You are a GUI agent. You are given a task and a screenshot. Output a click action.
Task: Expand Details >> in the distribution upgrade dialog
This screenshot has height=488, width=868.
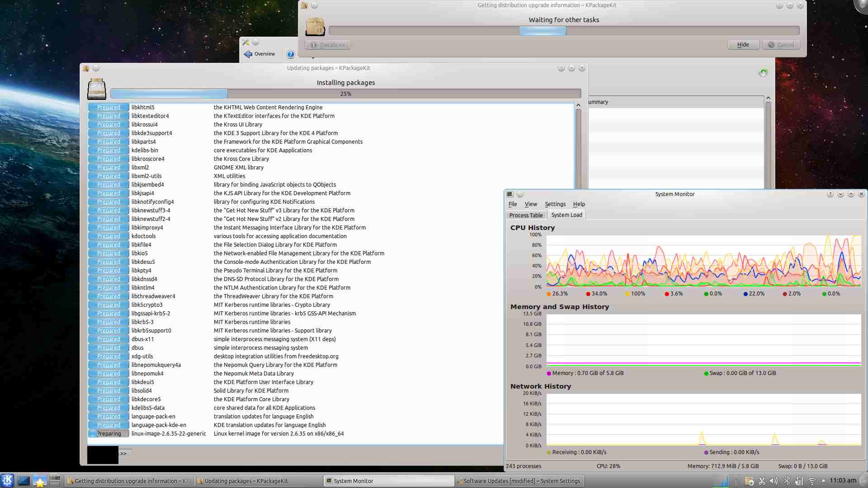pyautogui.click(x=328, y=45)
